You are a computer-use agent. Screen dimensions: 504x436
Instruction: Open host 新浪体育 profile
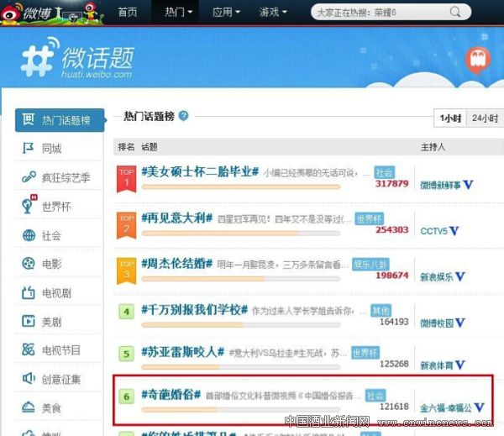pyautogui.click(x=437, y=365)
